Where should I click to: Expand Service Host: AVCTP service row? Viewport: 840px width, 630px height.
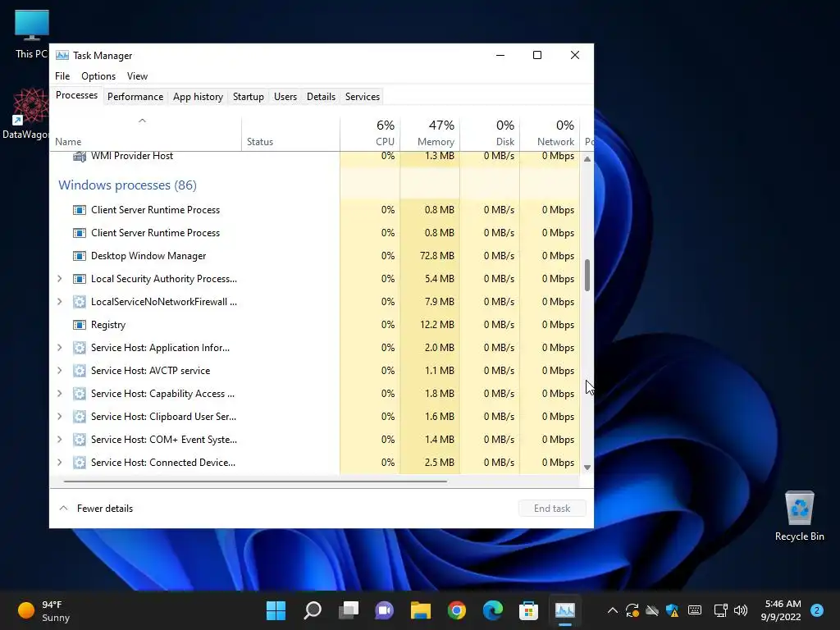pyautogui.click(x=59, y=371)
